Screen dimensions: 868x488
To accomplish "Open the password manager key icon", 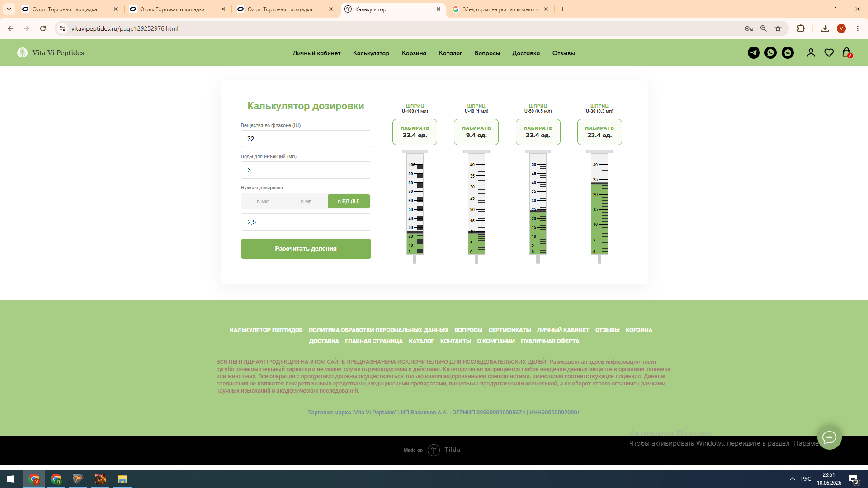I will (749, 28).
